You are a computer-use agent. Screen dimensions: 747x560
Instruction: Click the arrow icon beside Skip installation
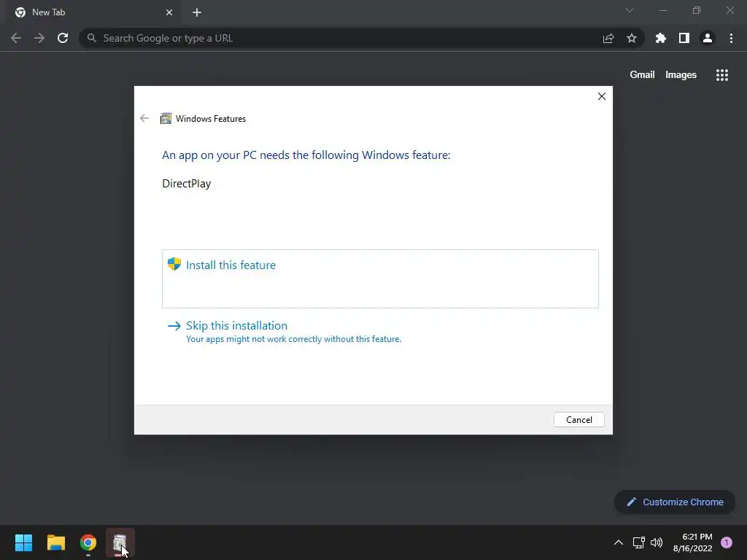(174, 326)
